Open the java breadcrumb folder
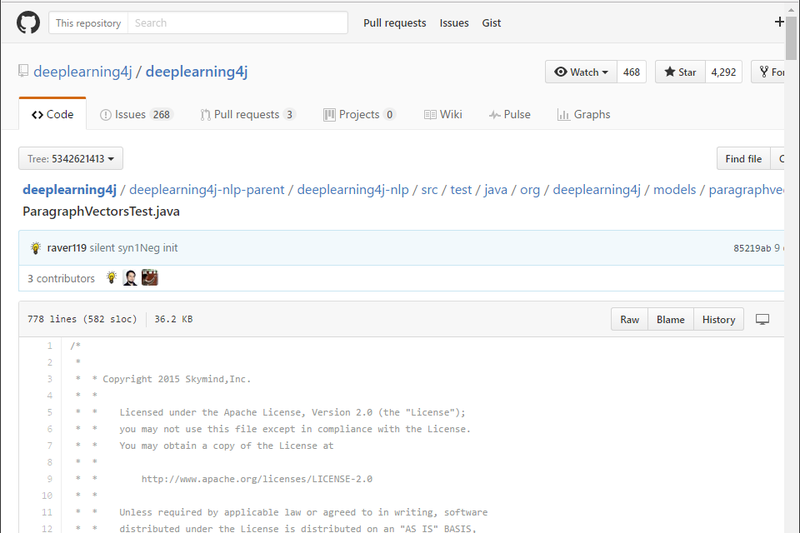Screen dimensions: 800x533 495,190
